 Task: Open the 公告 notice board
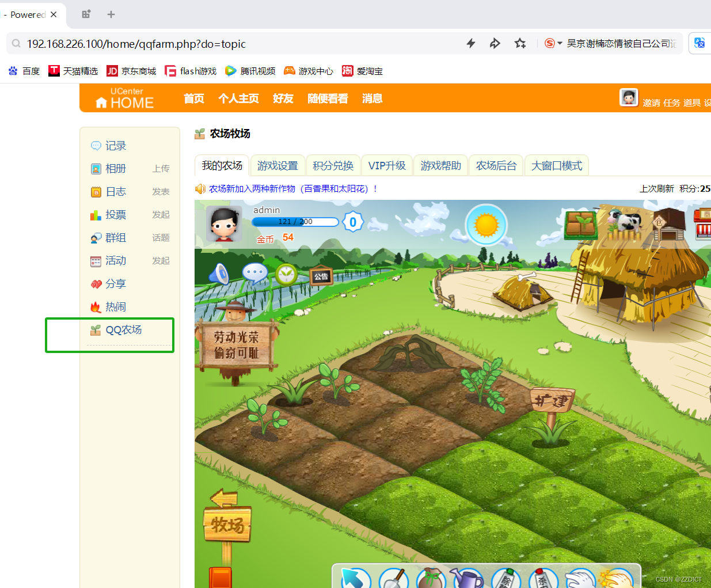click(321, 276)
